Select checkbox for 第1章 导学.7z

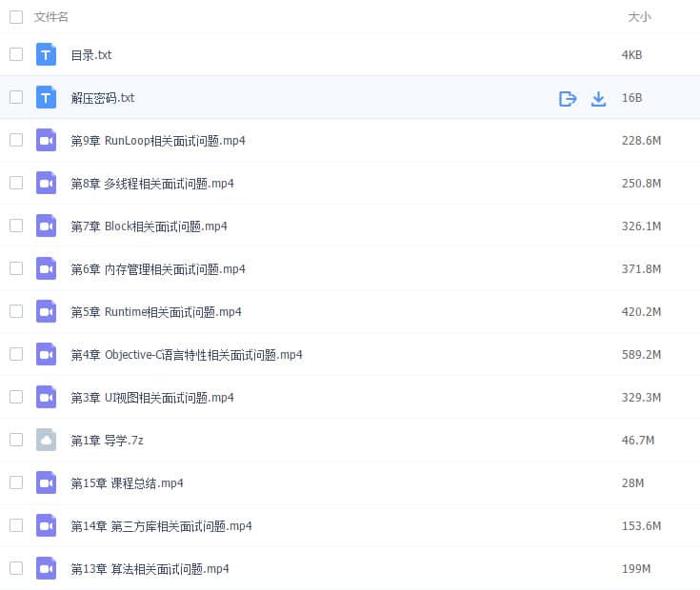(x=16, y=440)
